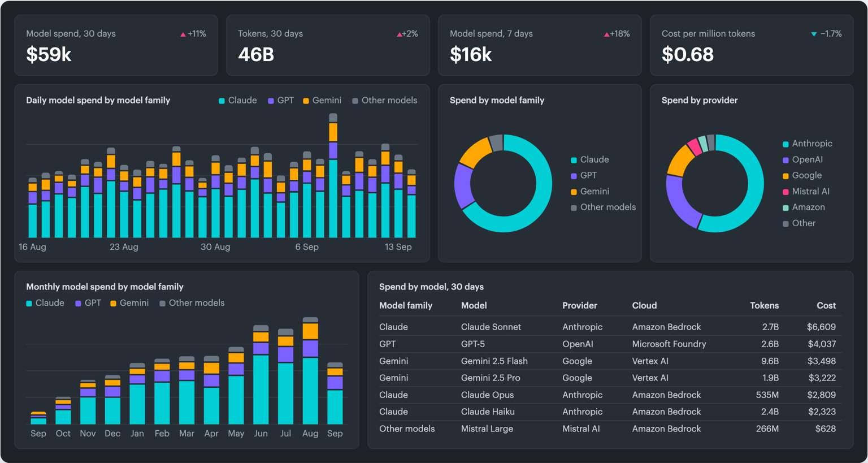Click Gemini color swatch in Monthly model spend legend
This screenshot has height=463, width=868.
click(113, 304)
